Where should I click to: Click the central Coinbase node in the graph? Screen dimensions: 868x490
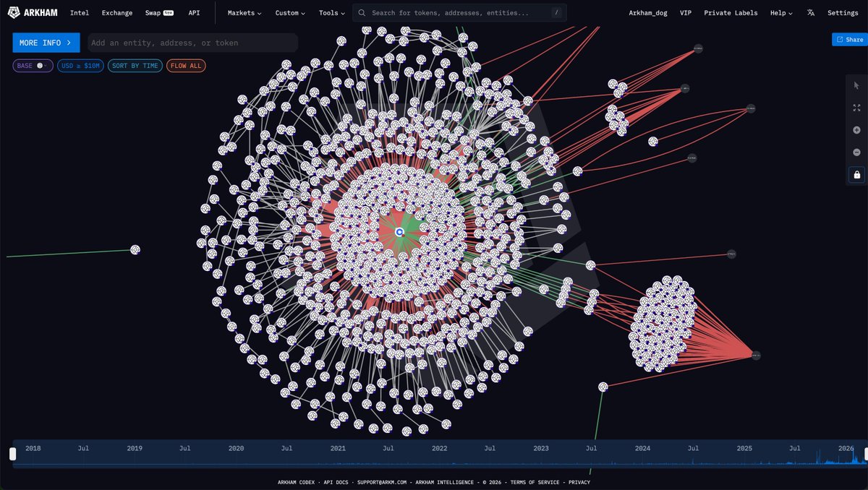point(399,231)
